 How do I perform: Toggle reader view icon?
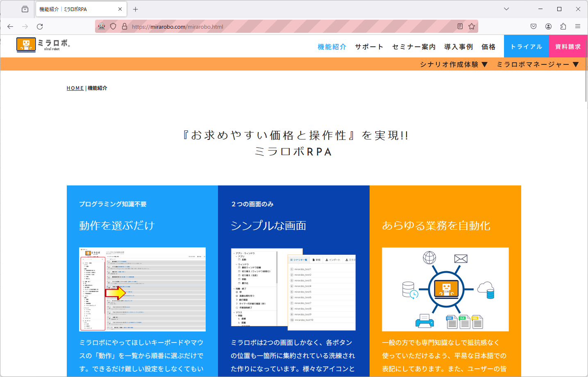460,26
